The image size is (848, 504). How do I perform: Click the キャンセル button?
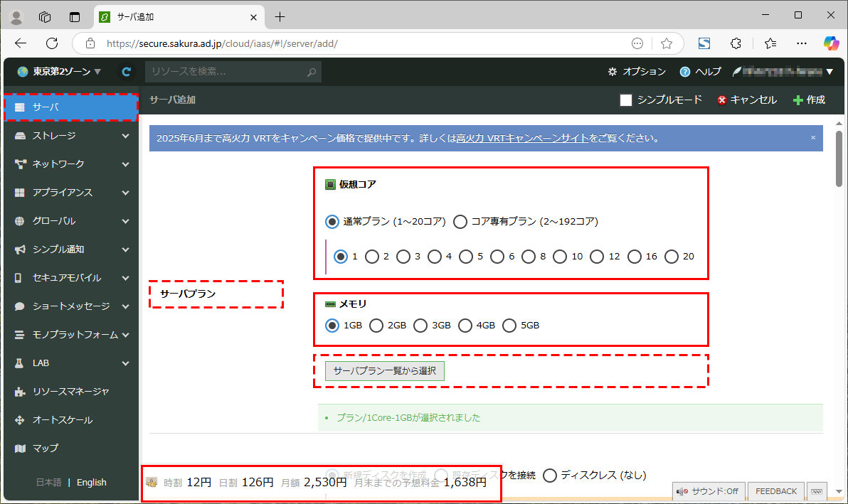[747, 100]
